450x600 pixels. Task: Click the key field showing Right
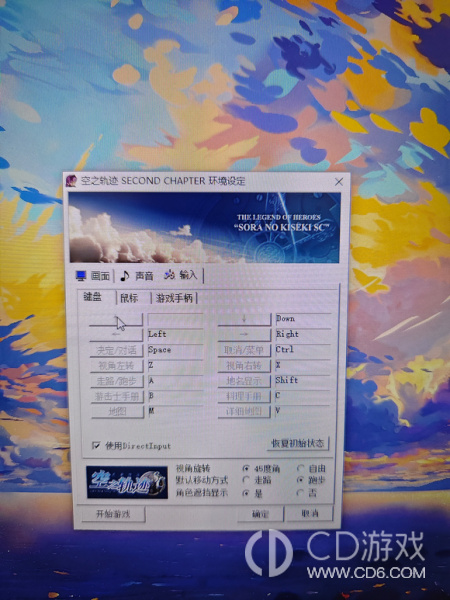point(303,334)
